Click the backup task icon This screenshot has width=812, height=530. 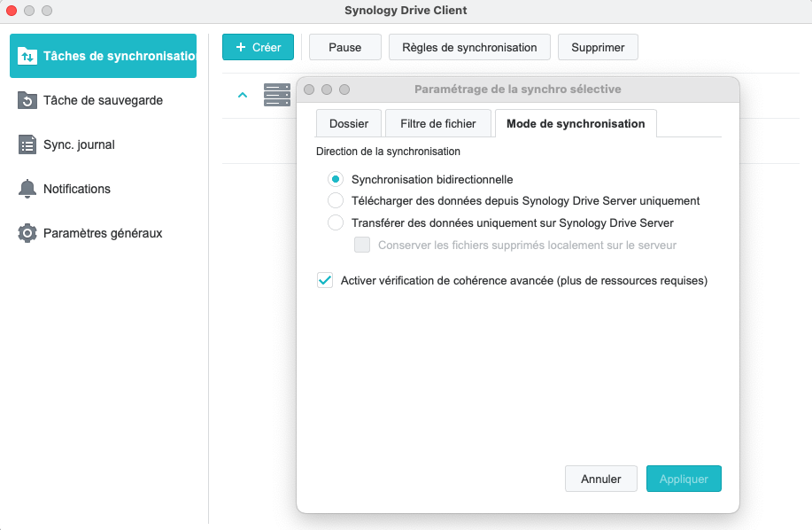tap(27, 100)
